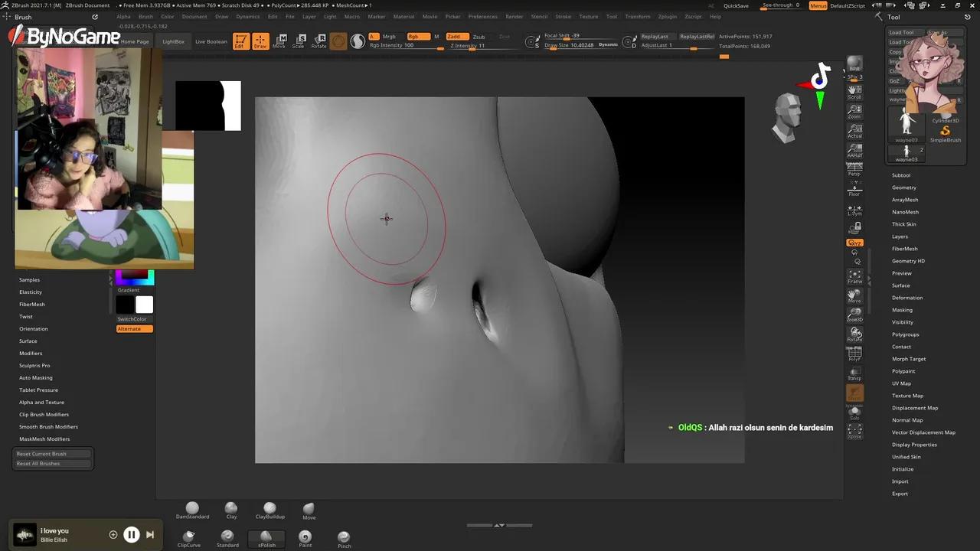Activate Edit mode button
This screenshot has width=980, height=551.
[240, 41]
